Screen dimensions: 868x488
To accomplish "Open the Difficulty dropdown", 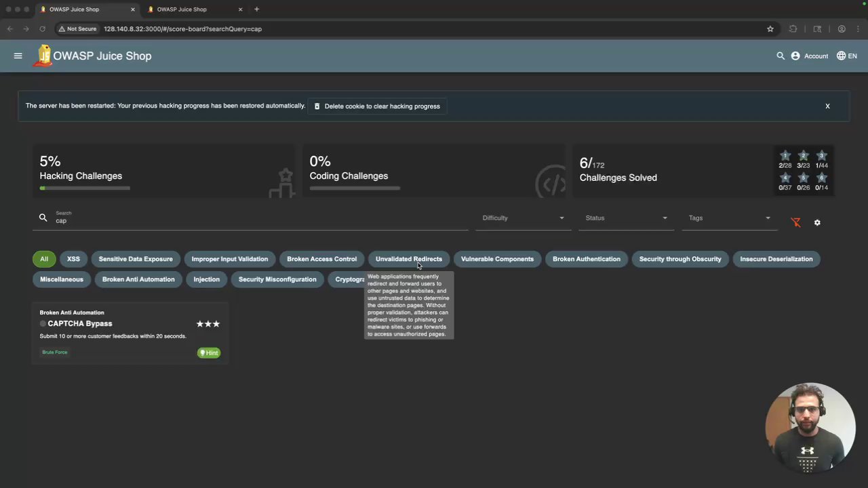I will point(523,218).
